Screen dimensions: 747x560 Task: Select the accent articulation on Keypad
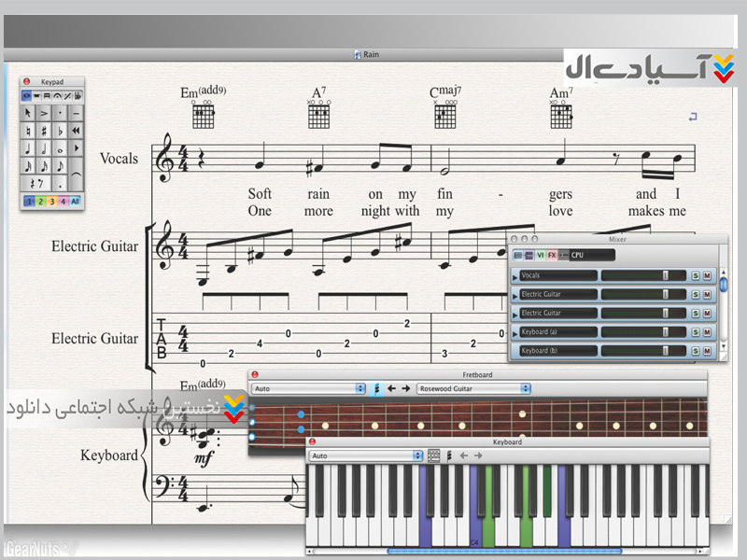coord(44,113)
